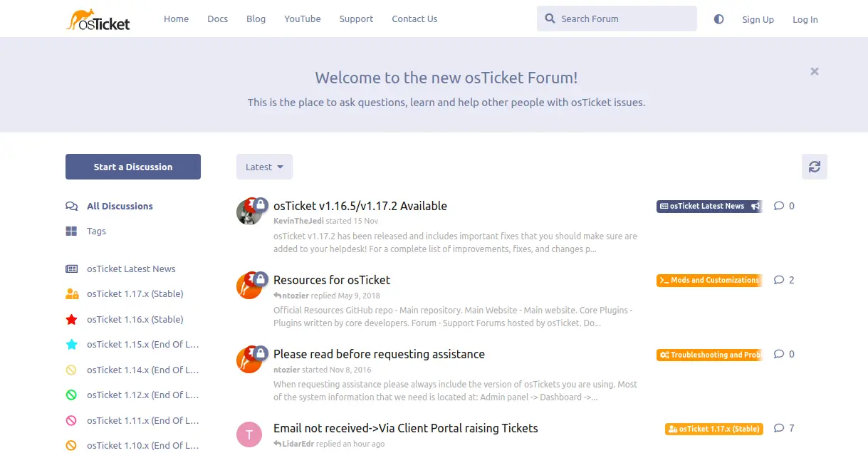868x453 pixels.
Task: Click the All Discussions speech bubble icon
Action: pos(71,206)
